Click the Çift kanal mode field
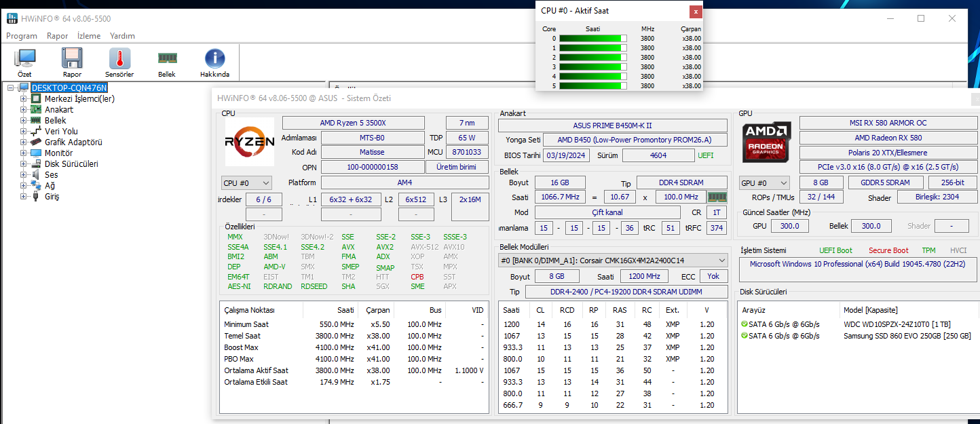980x424 pixels. tap(607, 212)
